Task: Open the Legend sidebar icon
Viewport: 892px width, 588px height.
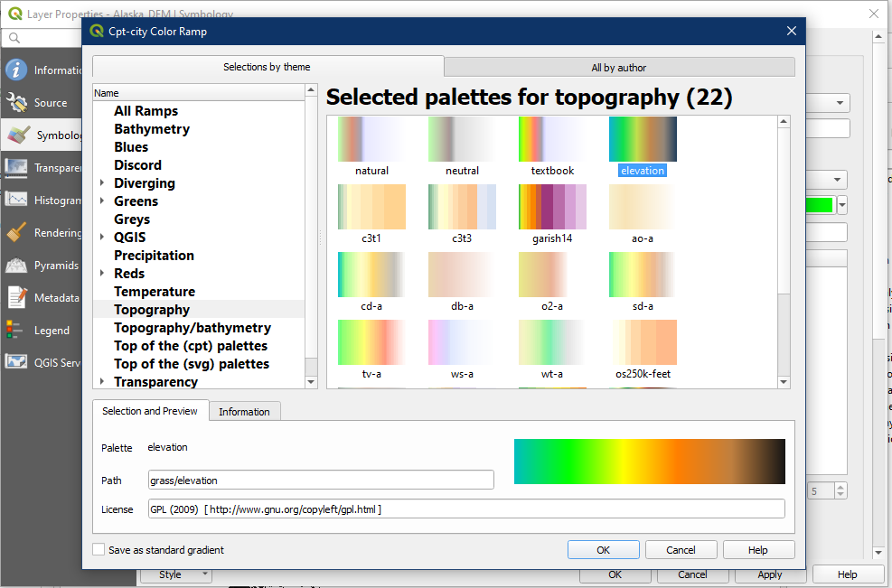Action: click(16, 331)
